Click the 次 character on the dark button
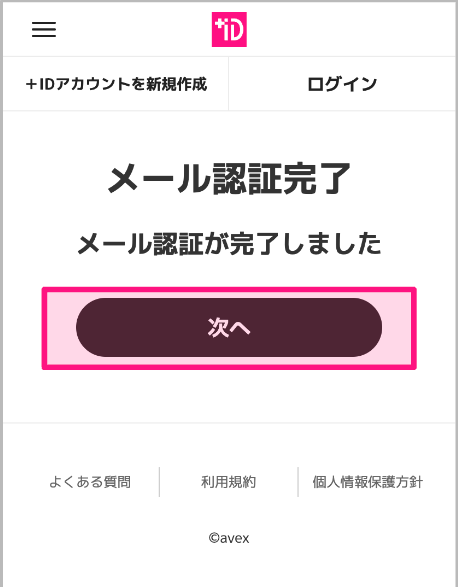 pos(218,328)
